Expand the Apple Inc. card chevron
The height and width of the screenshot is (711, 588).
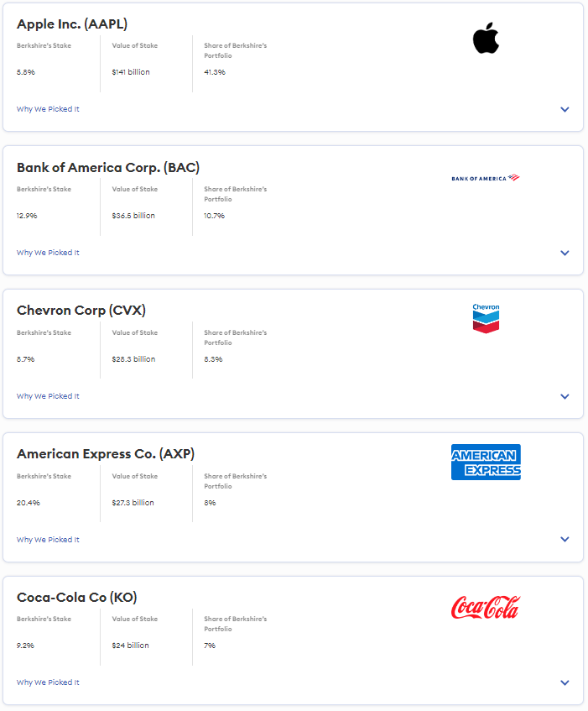[565, 109]
